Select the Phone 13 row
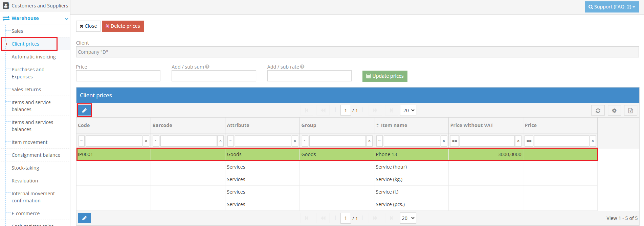Image resolution: width=644 pixels, height=226 pixels. 386,154
